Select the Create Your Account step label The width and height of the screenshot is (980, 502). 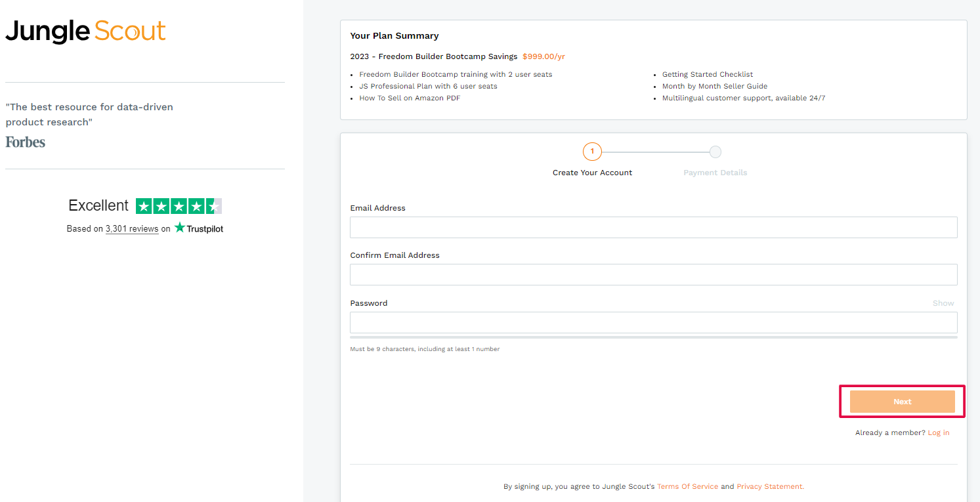[x=592, y=173]
